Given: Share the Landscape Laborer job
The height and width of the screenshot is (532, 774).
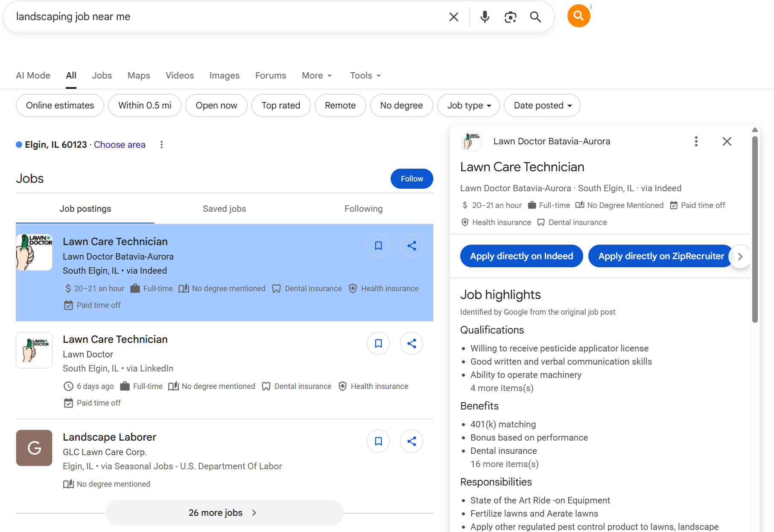Looking at the screenshot, I should click(x=412, y=441).
